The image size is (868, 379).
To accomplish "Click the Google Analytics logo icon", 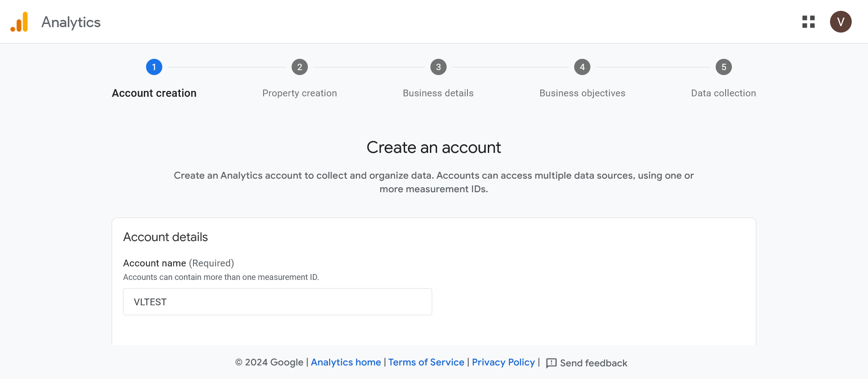I will 19,22.
